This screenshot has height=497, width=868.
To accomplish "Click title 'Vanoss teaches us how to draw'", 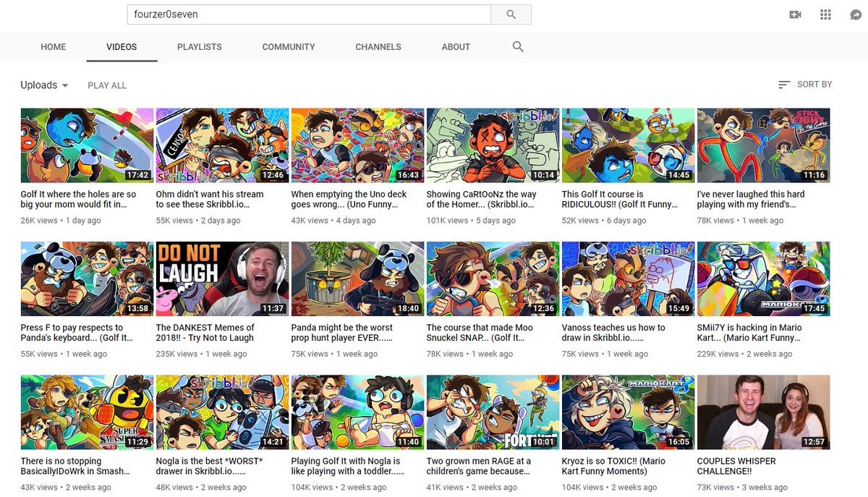I will pyautogui.click(x=613, y=333).
